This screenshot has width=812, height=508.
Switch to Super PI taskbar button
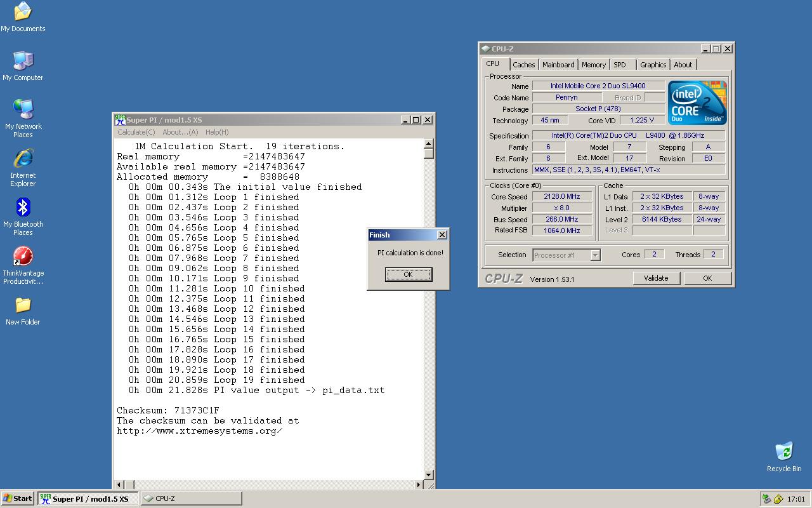[x=88, y=498]
